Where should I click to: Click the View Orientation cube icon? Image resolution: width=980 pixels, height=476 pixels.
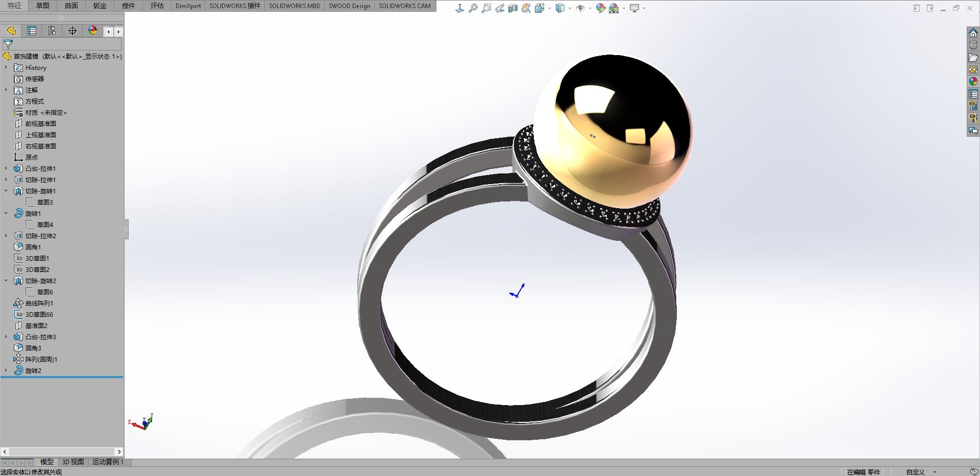pos(540,8)
